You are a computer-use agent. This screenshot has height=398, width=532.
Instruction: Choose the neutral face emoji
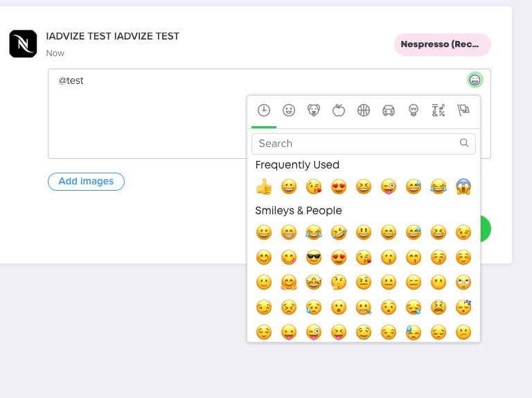click(389, 282)
